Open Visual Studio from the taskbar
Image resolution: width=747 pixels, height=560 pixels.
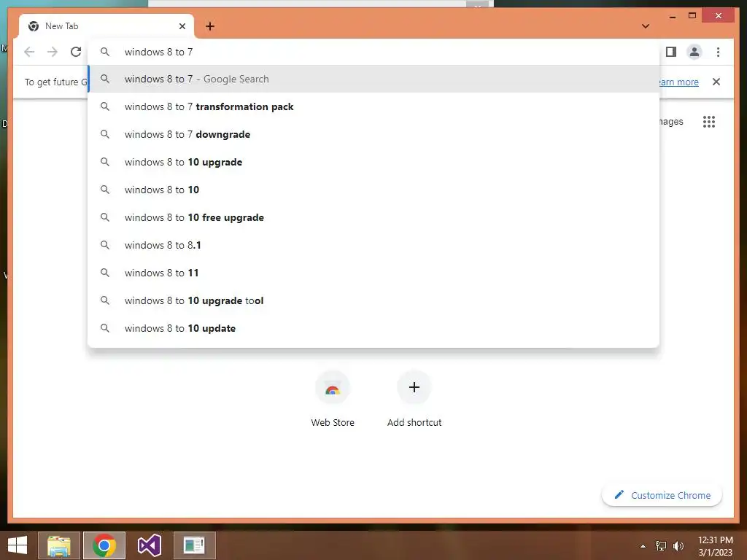[x=150, y=545]
